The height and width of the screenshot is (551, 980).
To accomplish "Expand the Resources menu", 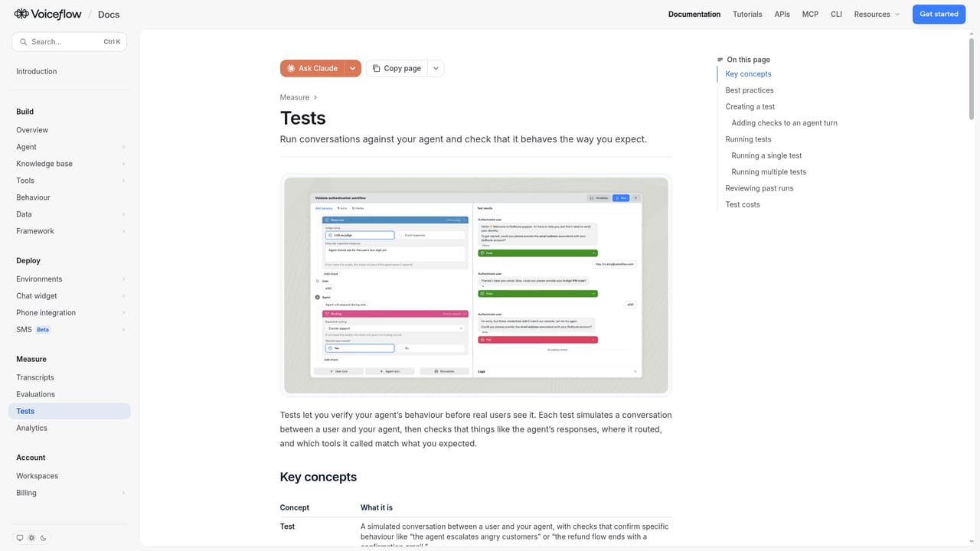I will coord(877,14).
